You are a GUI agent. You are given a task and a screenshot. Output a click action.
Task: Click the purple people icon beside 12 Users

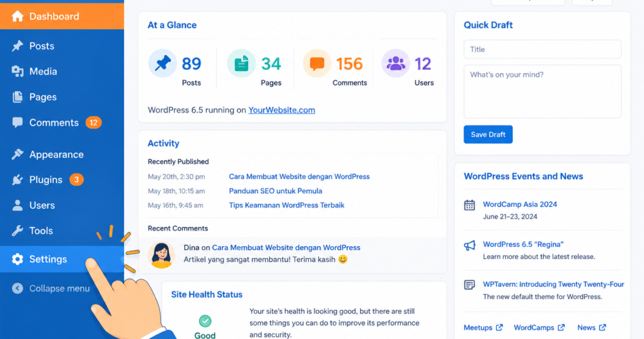(x=395, y=63)
